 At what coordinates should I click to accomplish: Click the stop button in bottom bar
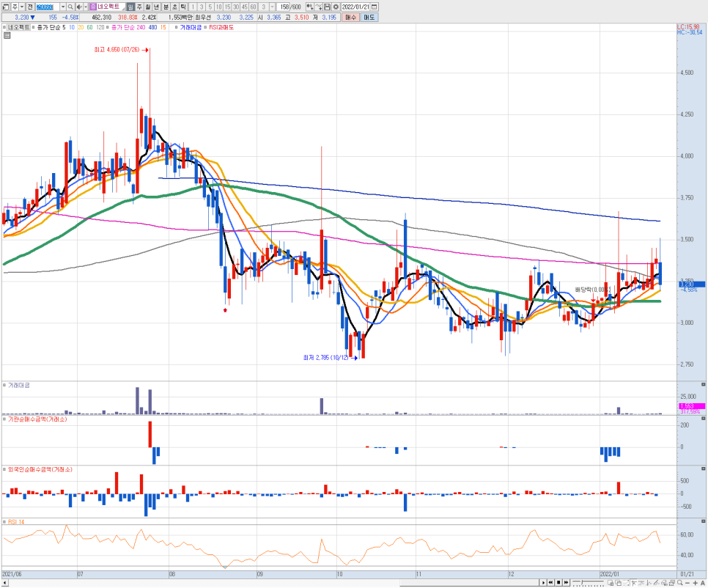click(x=558, y=583)
